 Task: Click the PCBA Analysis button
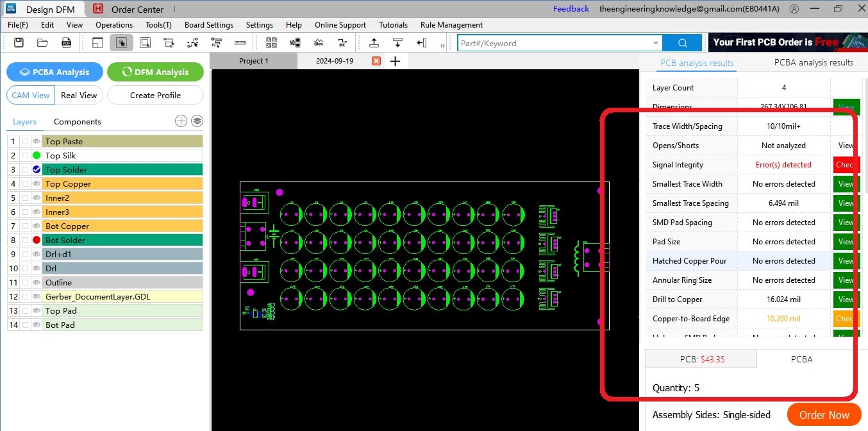point(54,72)
